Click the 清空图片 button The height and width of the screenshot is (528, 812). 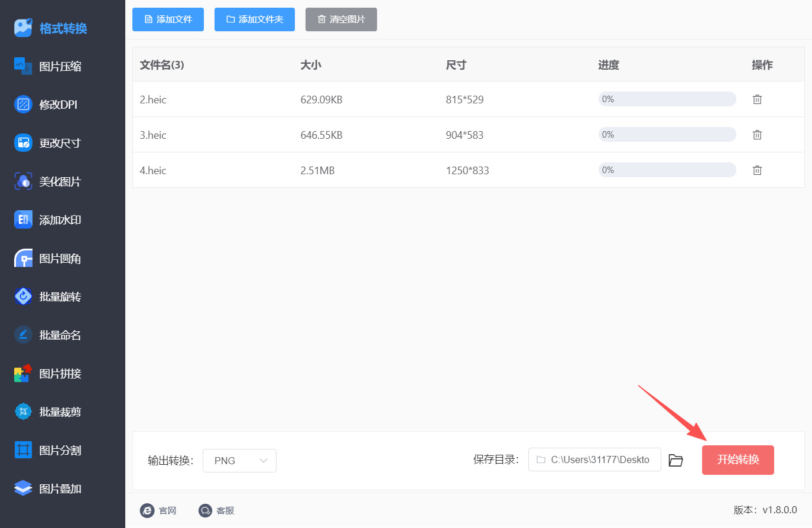[x=341, y=19]
